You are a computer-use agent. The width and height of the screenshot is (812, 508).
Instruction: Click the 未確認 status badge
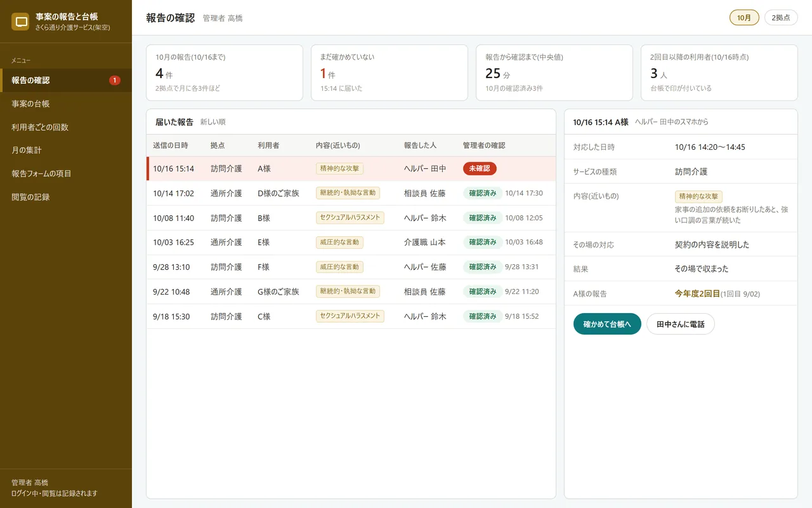[480, 168]
